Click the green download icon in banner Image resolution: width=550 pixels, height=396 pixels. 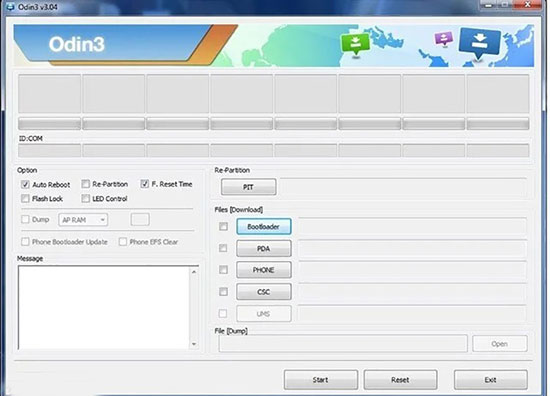pyautogui.click(x=355, y=43)
